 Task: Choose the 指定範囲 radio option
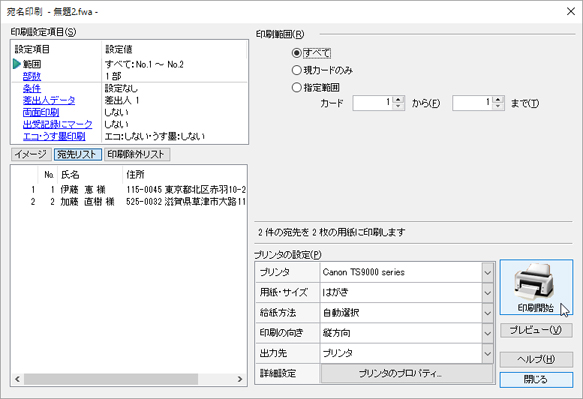[296, 87]
